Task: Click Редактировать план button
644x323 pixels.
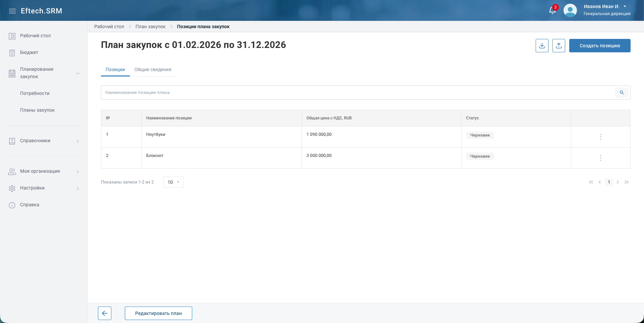Action: [x=158, y=313]
